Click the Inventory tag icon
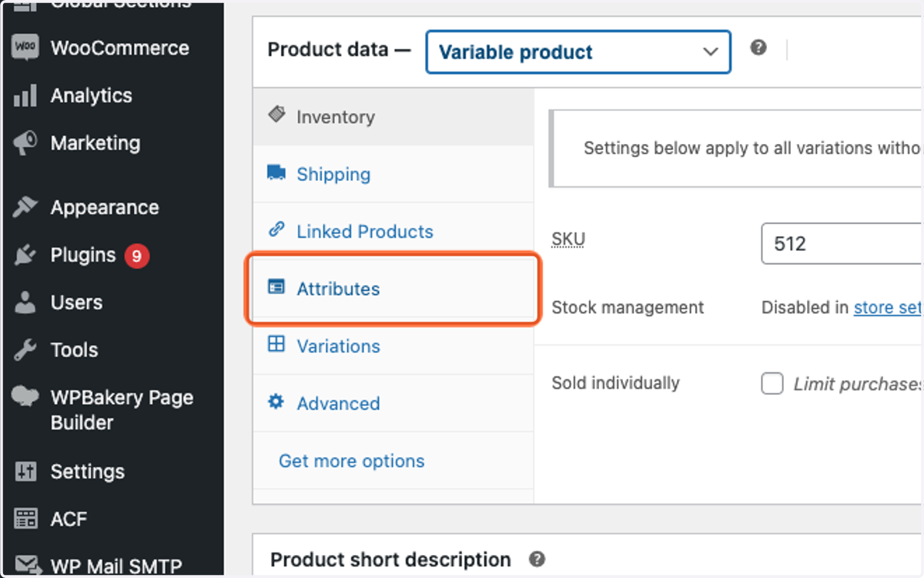 click(x=276, y=115)
